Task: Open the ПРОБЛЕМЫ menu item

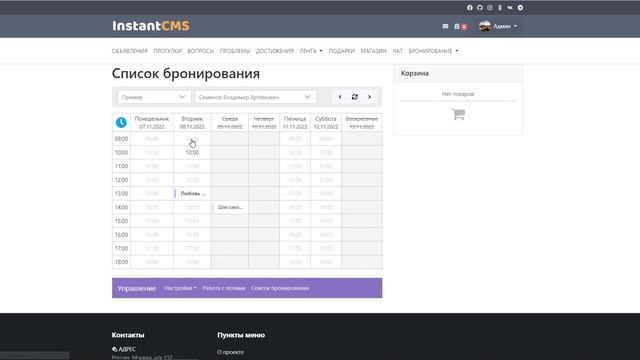Action: (x=235, y=51)
